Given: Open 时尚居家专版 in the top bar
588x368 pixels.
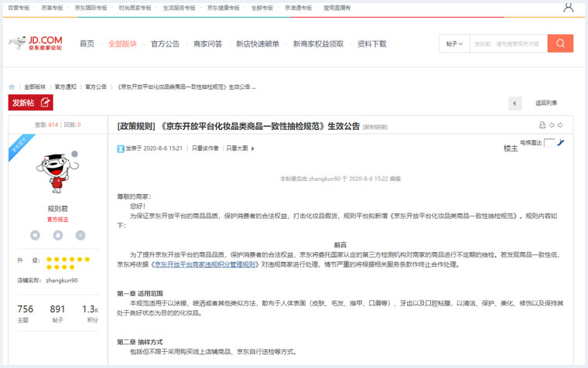Looking at the screenshot, I should [135, 8].
